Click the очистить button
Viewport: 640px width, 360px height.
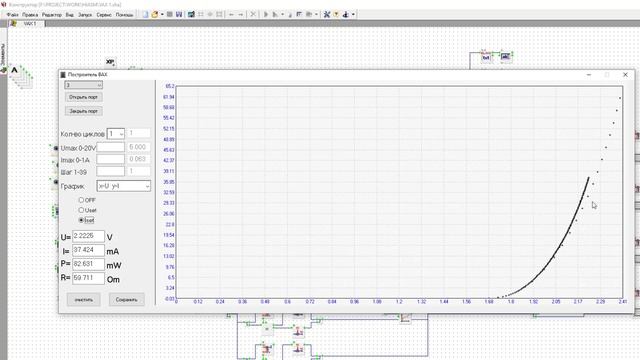84,300
